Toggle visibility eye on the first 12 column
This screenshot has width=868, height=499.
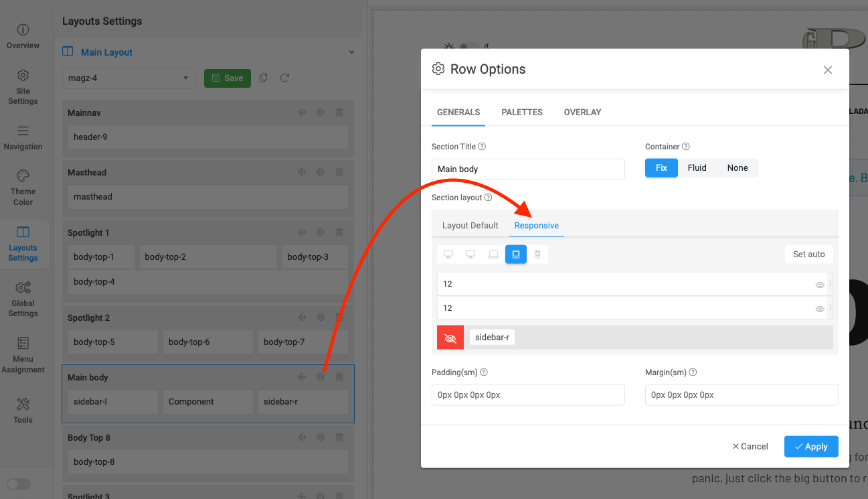tap(820, 285)
